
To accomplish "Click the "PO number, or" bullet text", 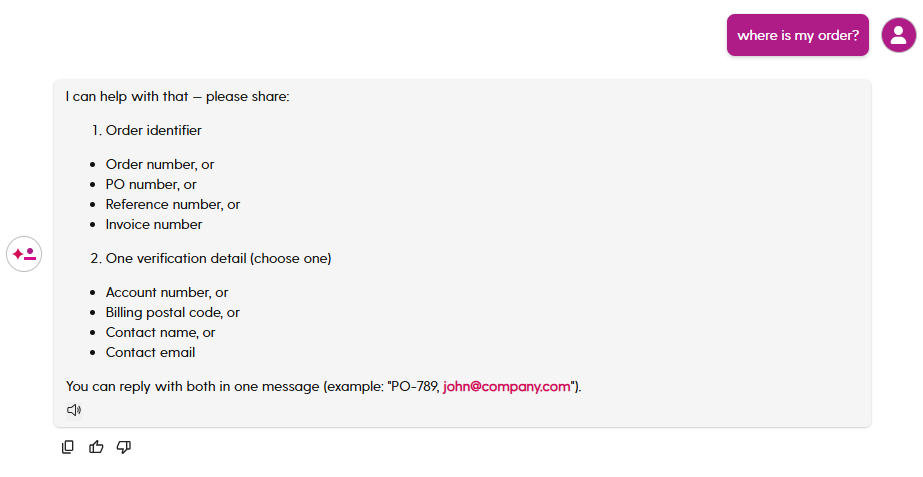I will coord(151,184).
